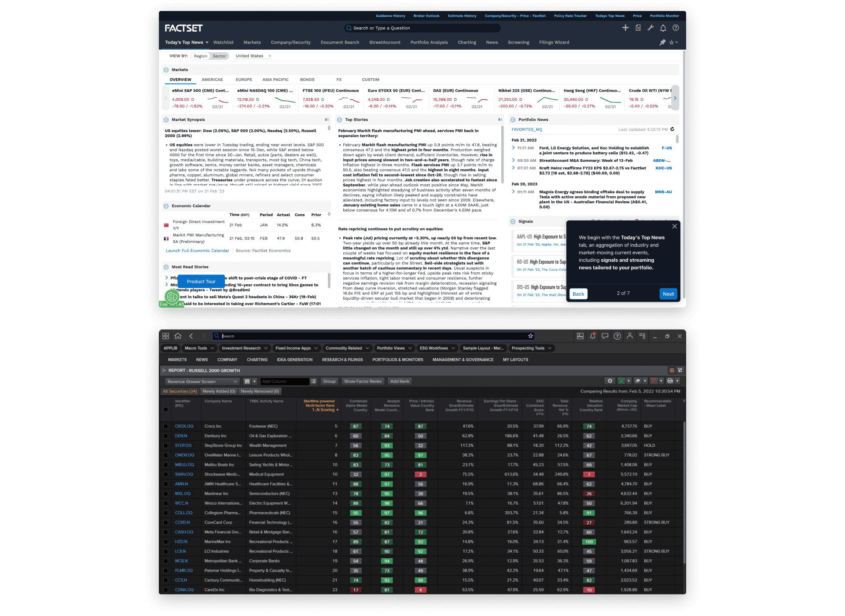Click the KHC-US ticker link

664,168
